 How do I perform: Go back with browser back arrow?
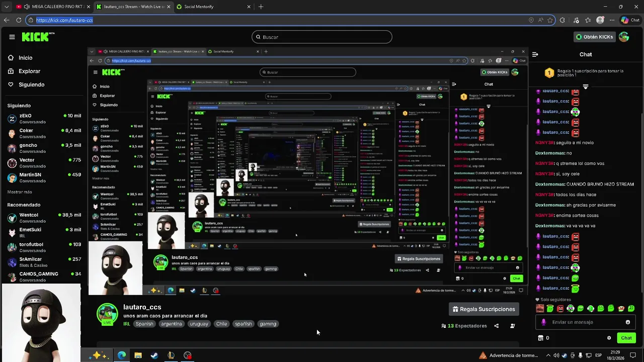pos(7,20)
